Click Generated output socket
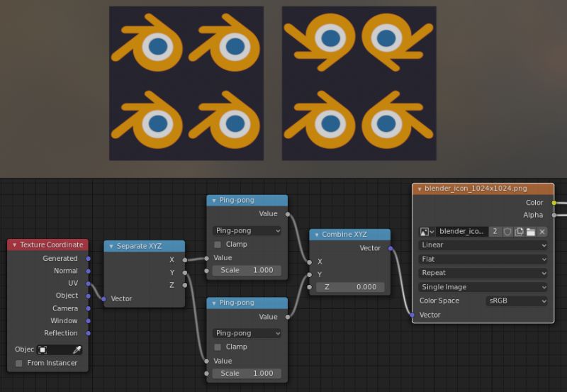Image resolution: width=567 pixels, height=392 pixels. click(88, 259)
